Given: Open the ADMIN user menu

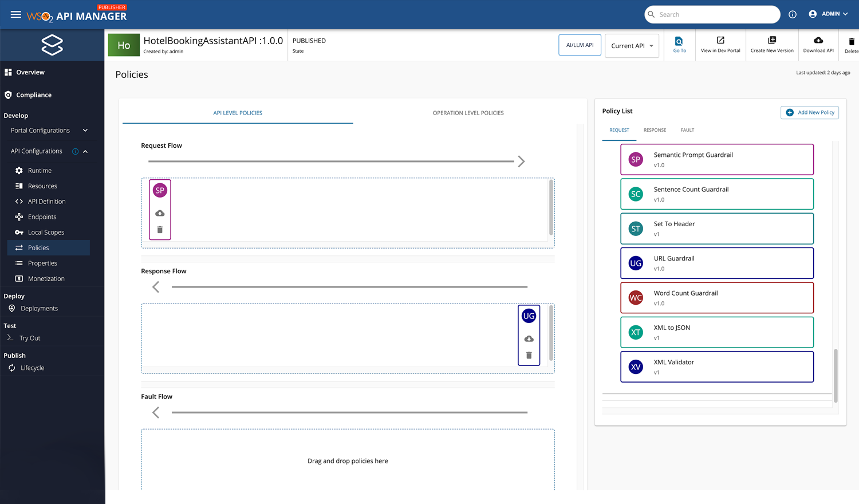Looking at the screenshot, I should (x=828, y=14).
